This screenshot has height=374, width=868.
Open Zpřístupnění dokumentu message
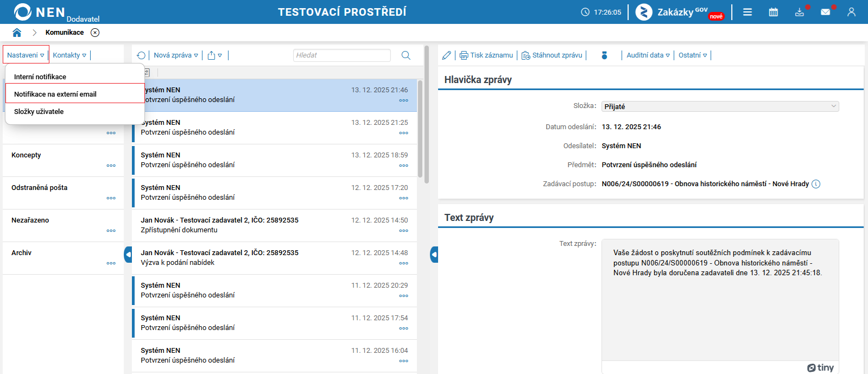[x=274, y=225]
